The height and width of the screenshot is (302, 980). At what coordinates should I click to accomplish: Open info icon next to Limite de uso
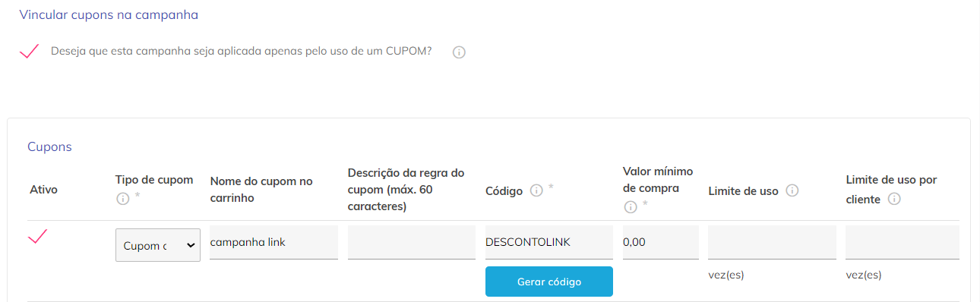792,191
